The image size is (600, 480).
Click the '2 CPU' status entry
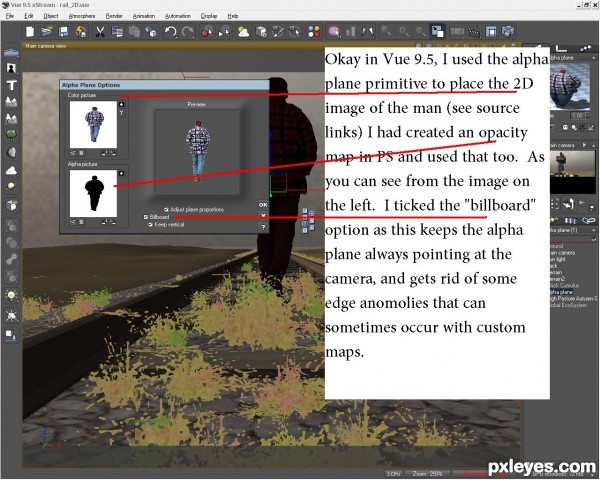(393, 474)
